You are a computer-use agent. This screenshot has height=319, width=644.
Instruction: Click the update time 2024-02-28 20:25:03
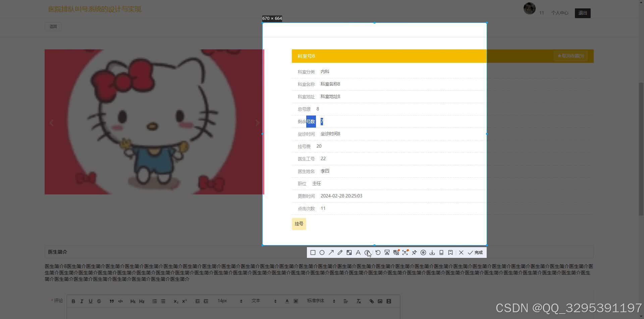(x=341, y=196)
